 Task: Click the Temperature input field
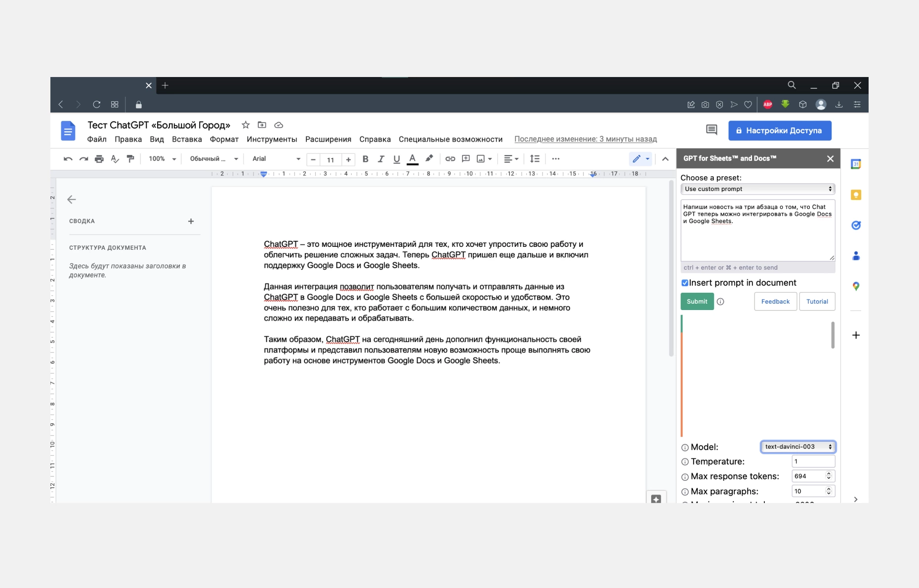pyautogui.click(x=813, y=462)
